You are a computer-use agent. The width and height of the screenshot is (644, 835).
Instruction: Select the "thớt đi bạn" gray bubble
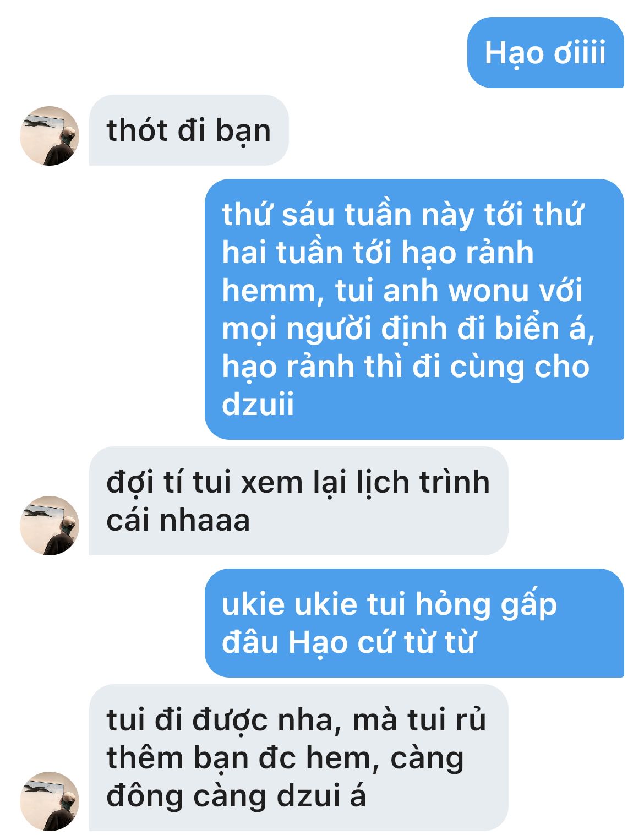tap(189, 130)
